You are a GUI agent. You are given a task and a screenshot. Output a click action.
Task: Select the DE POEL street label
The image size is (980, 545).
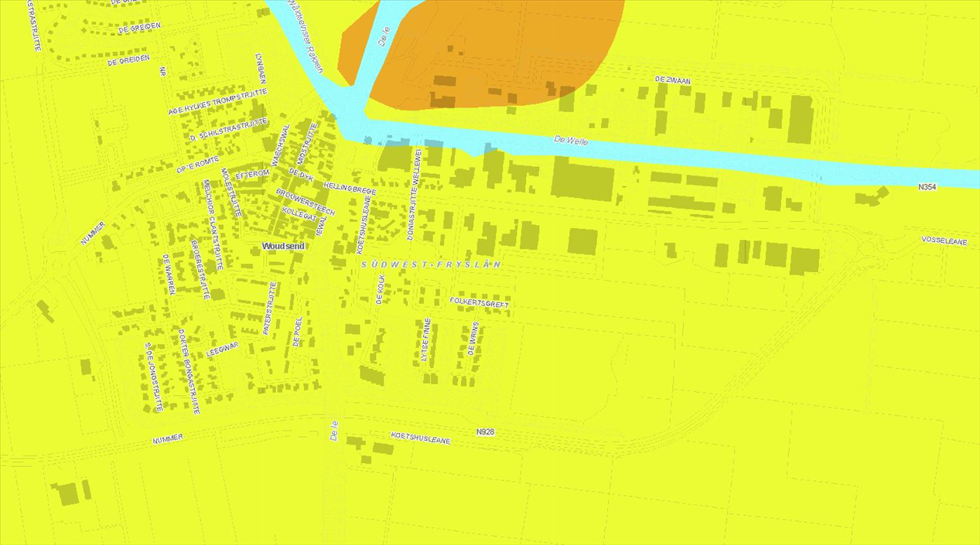pos(298,332)
